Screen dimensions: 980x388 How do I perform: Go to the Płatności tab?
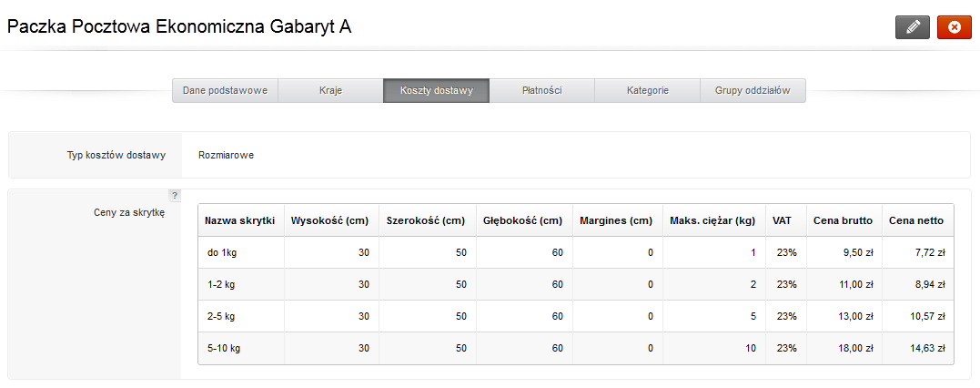point(542,91)
